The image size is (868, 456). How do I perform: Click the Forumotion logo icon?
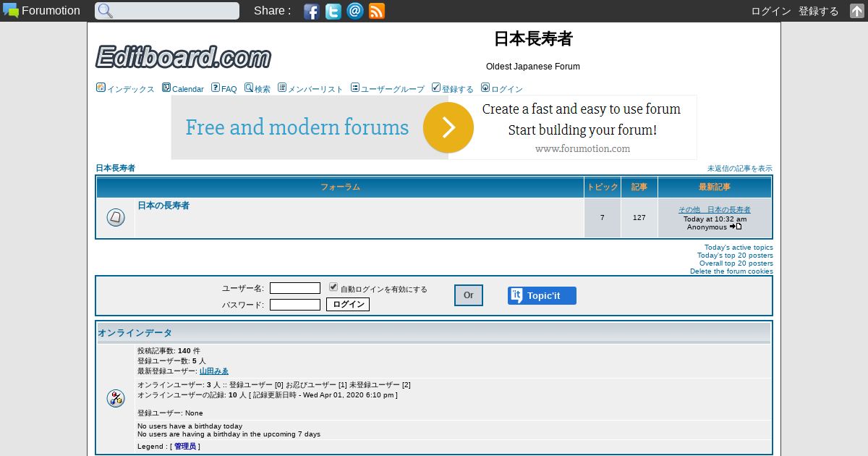click(11, 11)
